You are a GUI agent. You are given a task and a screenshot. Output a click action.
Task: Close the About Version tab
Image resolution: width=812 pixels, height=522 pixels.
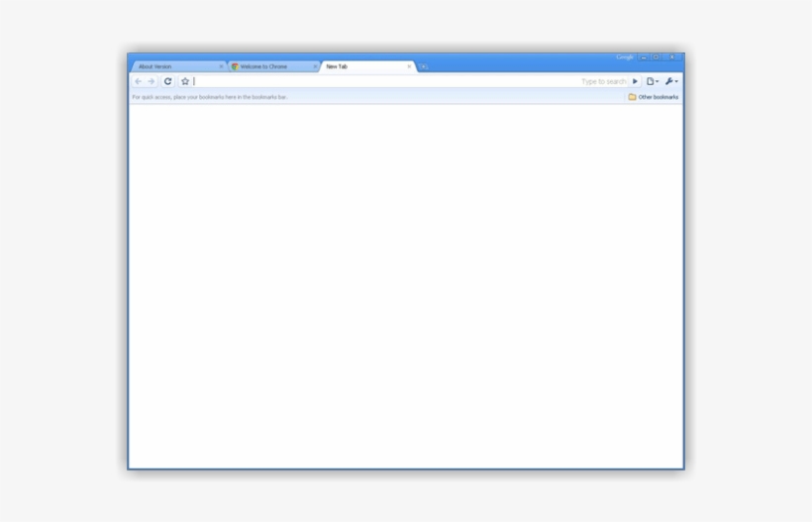(221, 66)
